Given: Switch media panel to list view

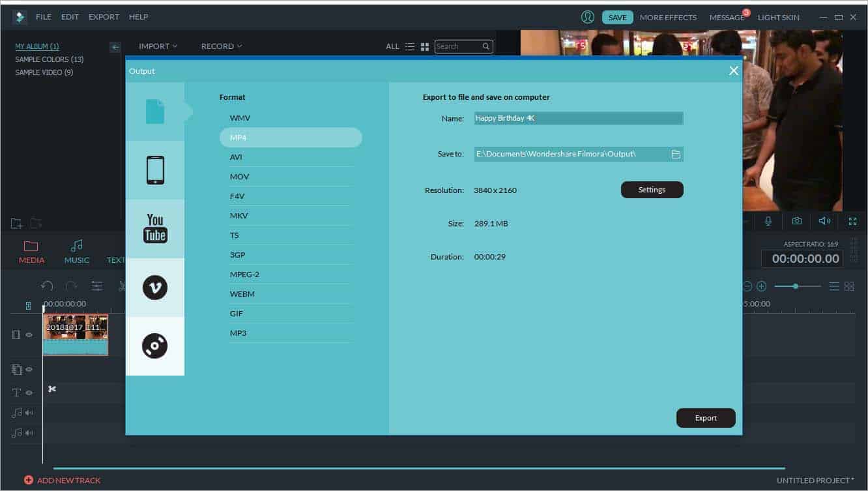Looking at the screenshot, I should click(410, 46).
